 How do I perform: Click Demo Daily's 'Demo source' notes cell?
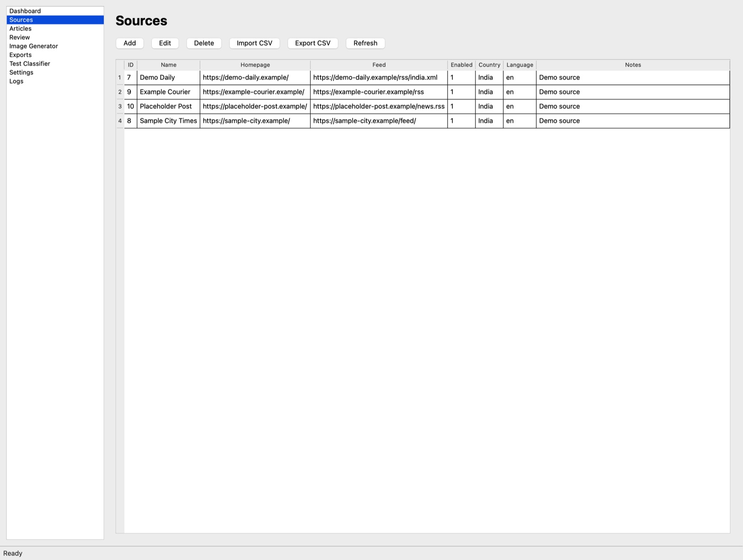click(633, 78)
